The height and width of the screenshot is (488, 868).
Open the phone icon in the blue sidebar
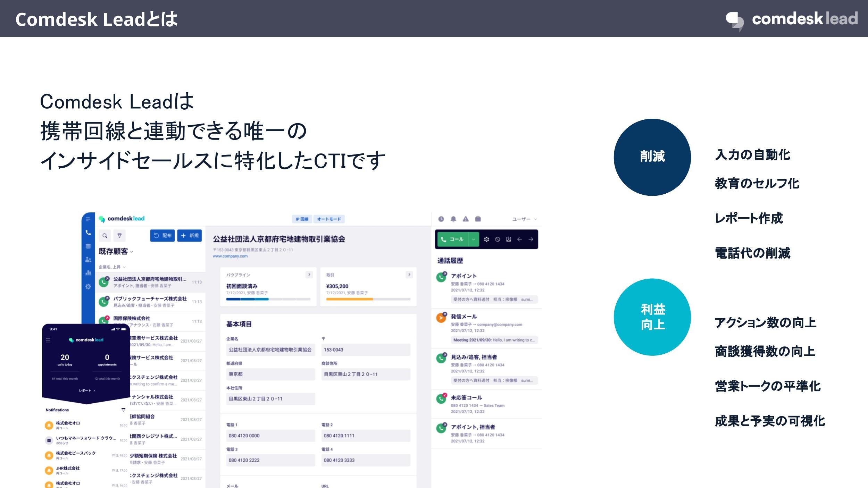coord(88,233)
